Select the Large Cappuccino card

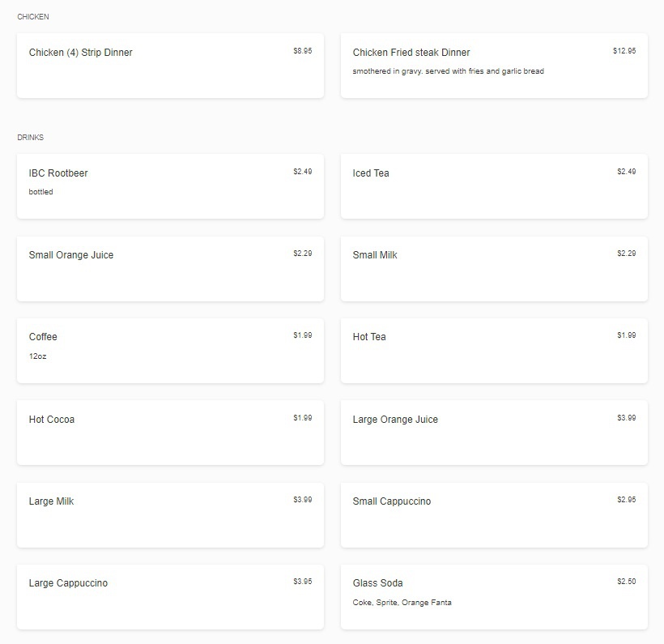pyautogui.click(x=170, y=596)
